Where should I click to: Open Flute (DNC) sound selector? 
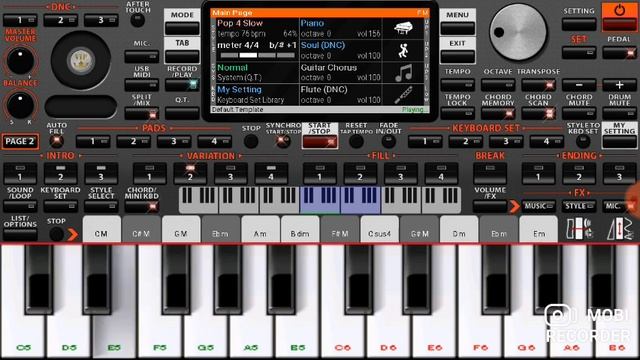341,95
